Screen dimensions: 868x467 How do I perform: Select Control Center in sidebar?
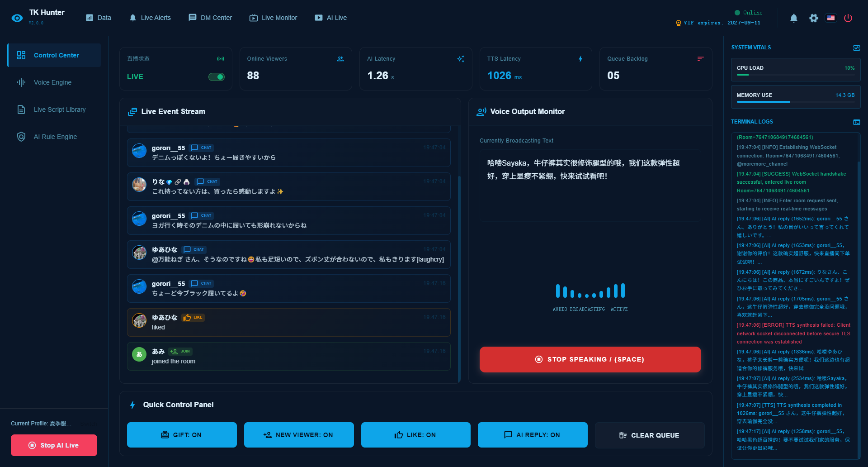54,55
